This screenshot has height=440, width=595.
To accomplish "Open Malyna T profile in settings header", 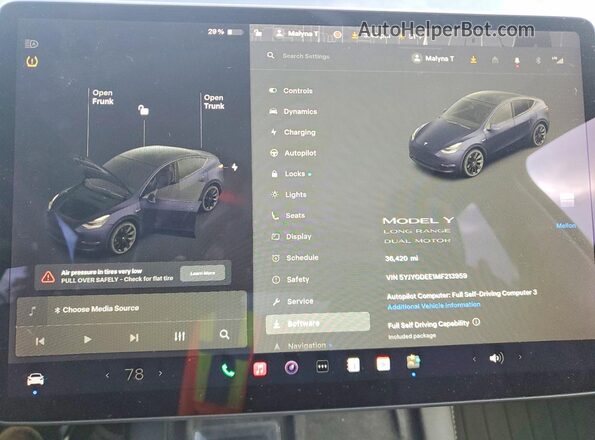I will point(433,58).
